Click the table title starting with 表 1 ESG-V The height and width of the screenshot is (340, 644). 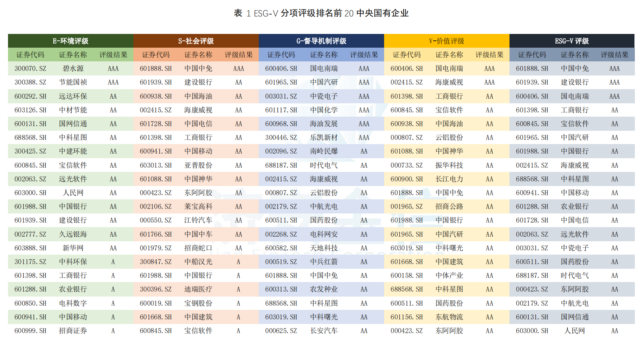pos(321,13)
